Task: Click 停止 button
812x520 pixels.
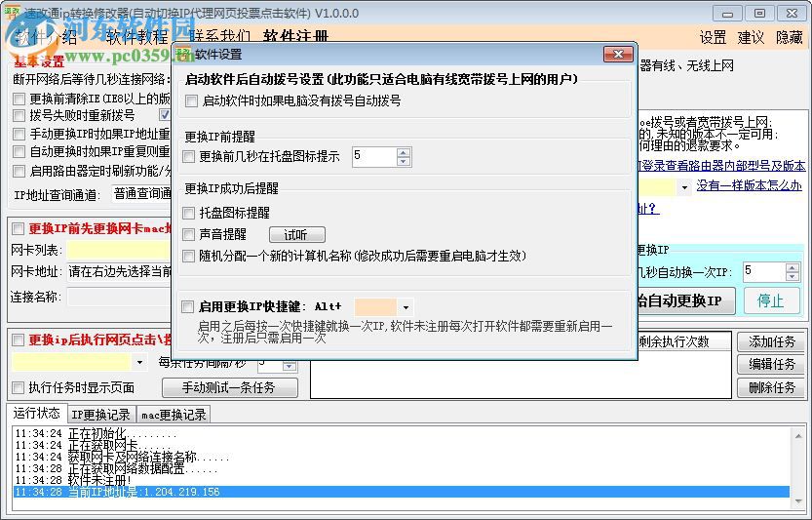Action: [x=772, y=300]
